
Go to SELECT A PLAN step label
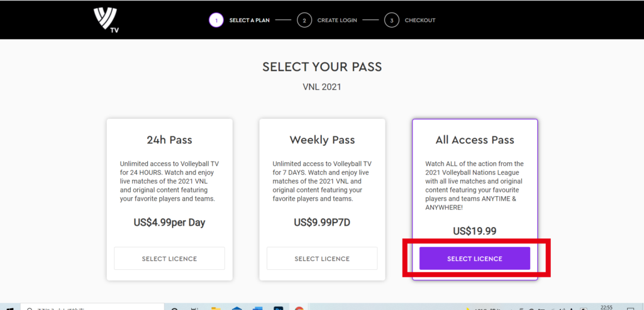pyautogui.click(x=249, y=20)
